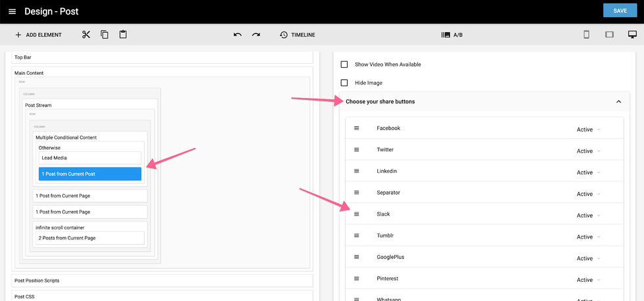Click Add Element button
This screenshot has width=644, height=301.
38,35
